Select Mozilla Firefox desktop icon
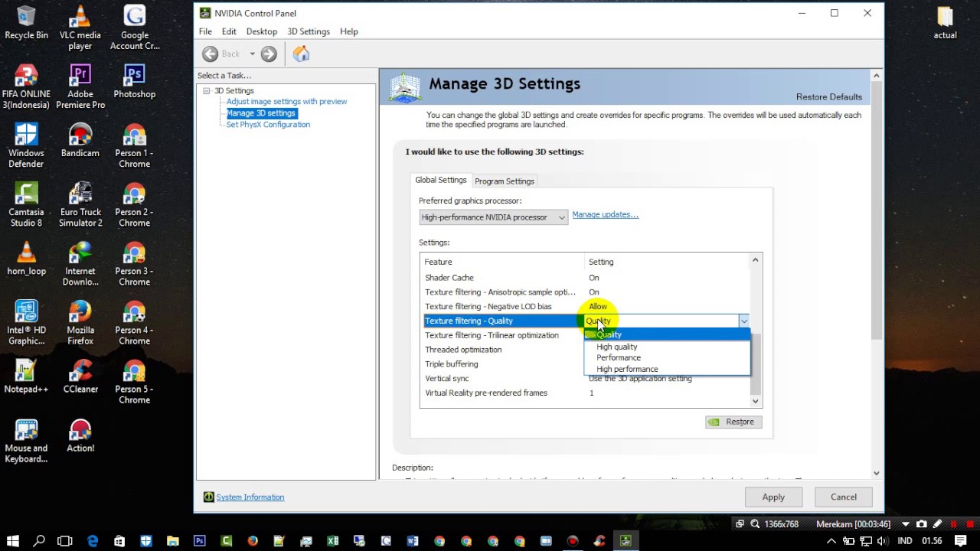This screenshot has height=551, width=980. 80,323
